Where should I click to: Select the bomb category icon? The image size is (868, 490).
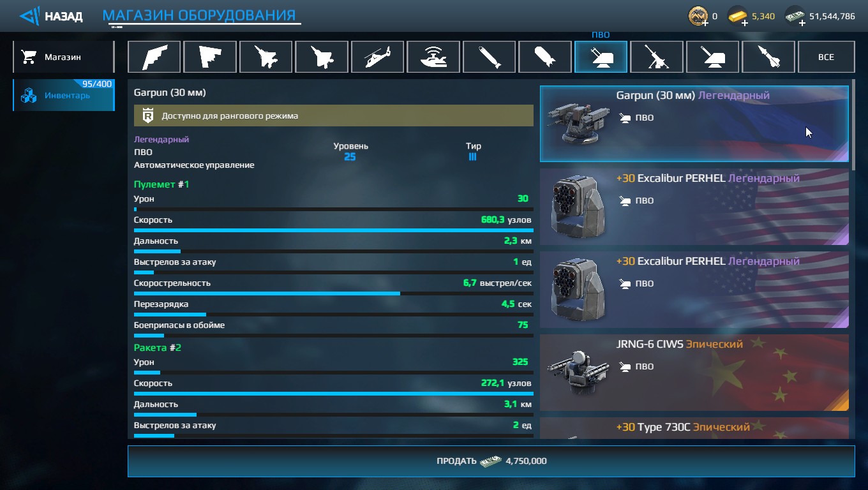tap(545, 57)
